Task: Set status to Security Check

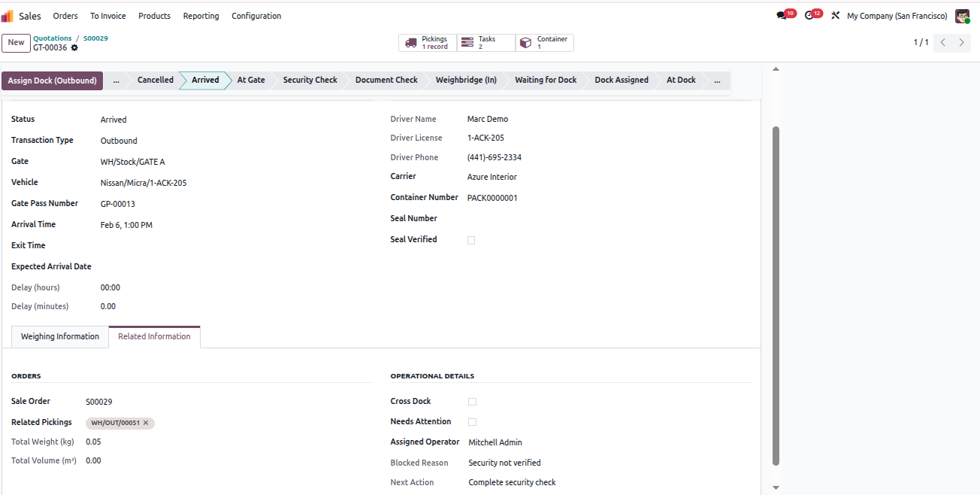Action: tap(310, 80)
